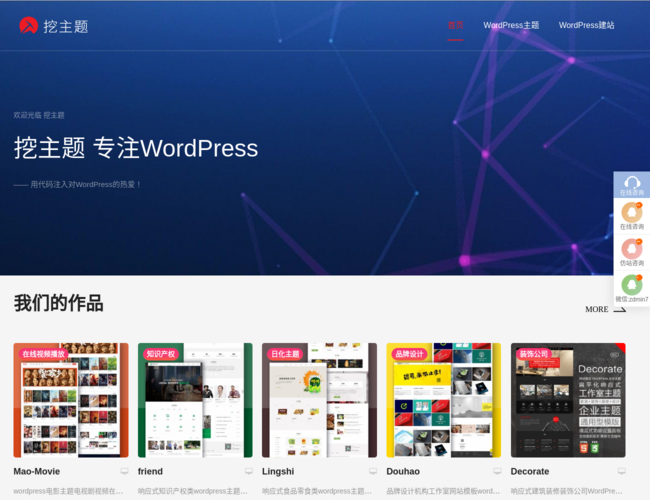Click the 装饰公司 category badge

[534, 354]
